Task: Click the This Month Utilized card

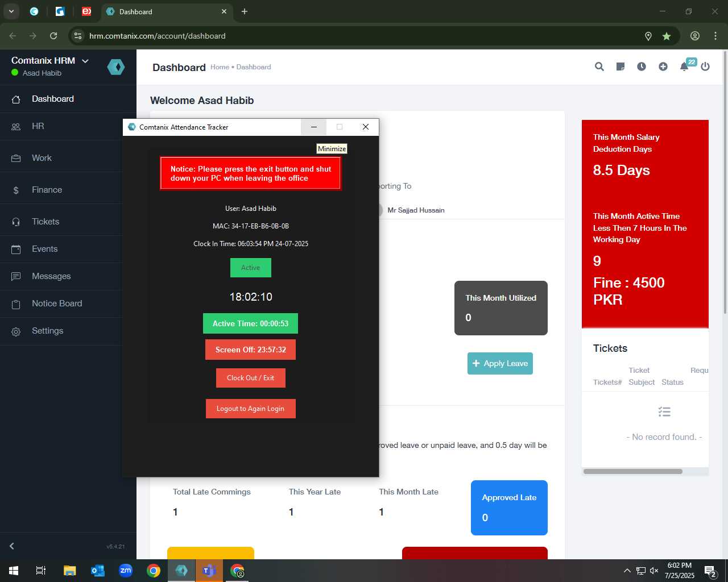Action: pos(500,308)
